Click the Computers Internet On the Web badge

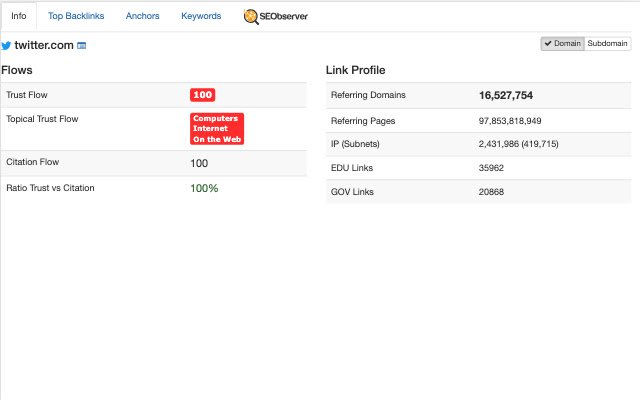coord(217,129)
